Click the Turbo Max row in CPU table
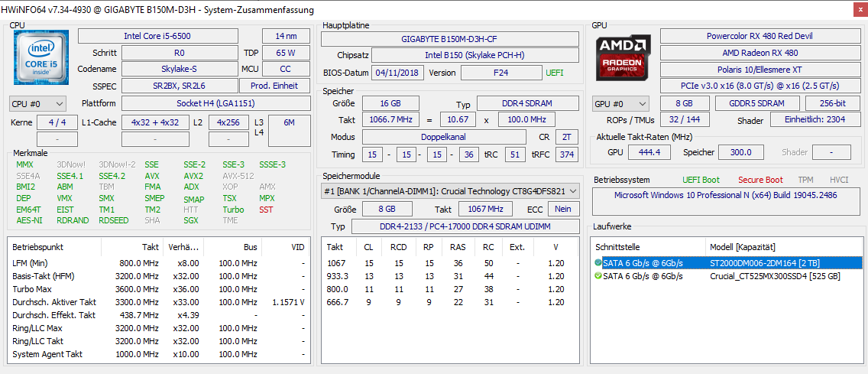This screenshot has height=374, width=868. 158,289
